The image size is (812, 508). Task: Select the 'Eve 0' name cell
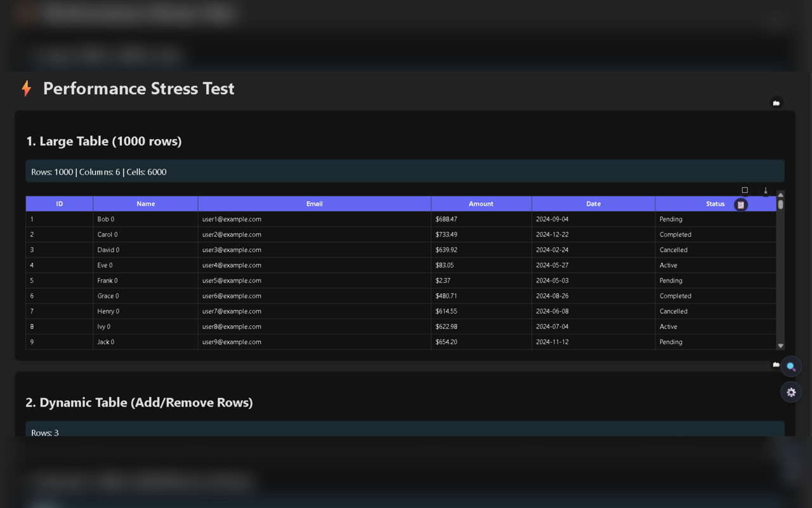[145, 265]
